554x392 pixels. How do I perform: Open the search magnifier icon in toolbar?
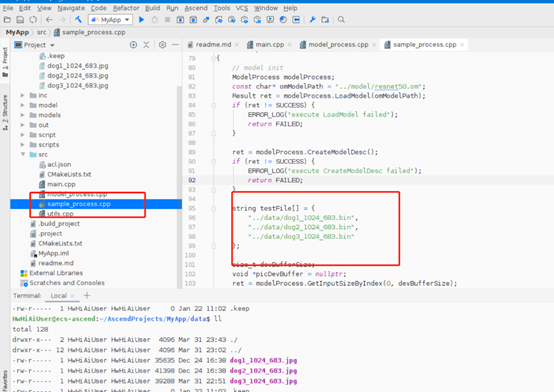(341, 20)
